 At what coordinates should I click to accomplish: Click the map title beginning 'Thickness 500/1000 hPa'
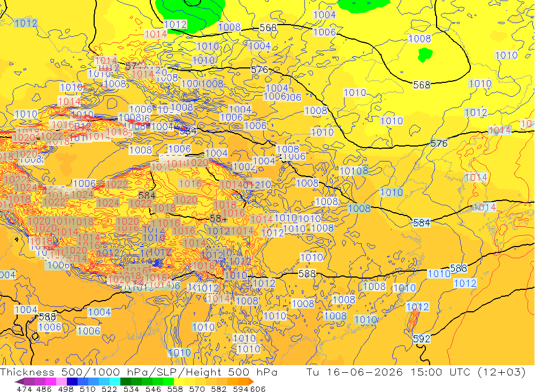(x=139, y=372)
